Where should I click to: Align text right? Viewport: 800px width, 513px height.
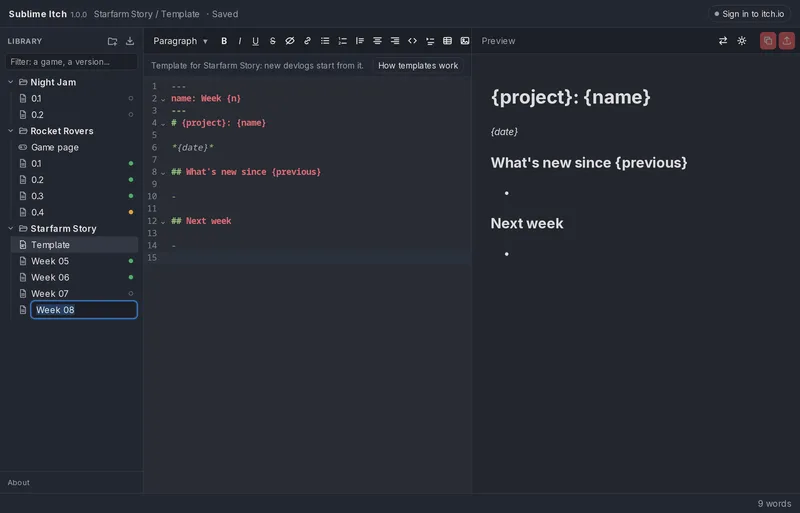pos(395,41)
